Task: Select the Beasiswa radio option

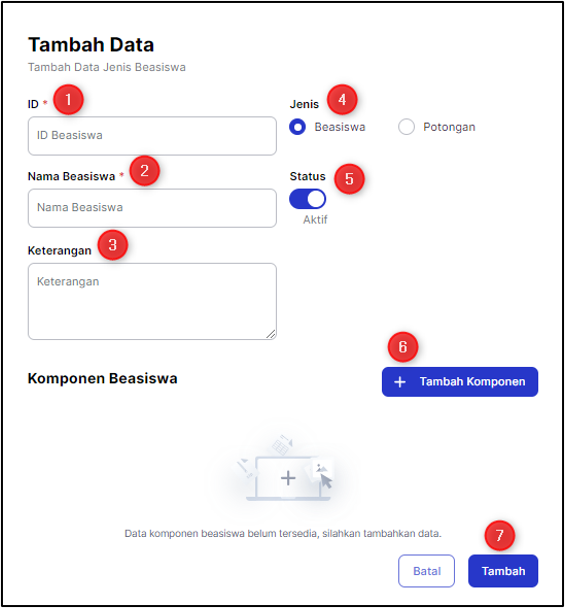Action: (x=297, y=127)
